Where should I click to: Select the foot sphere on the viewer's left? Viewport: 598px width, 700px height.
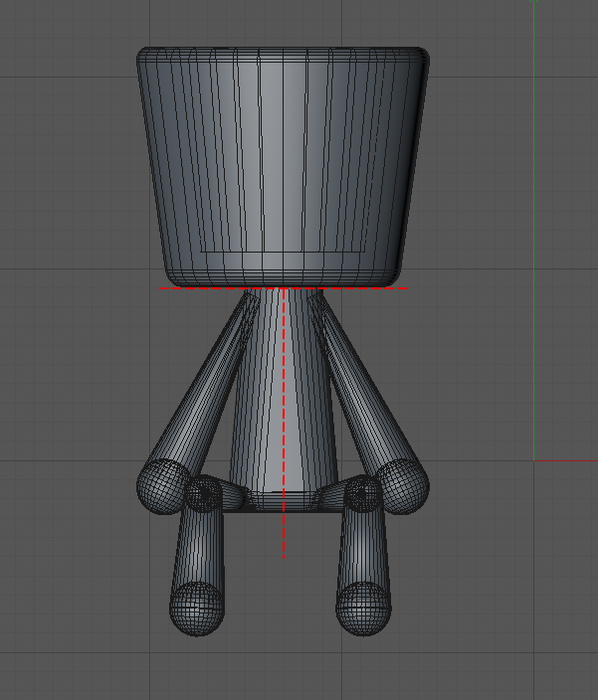tap(196, 609)
